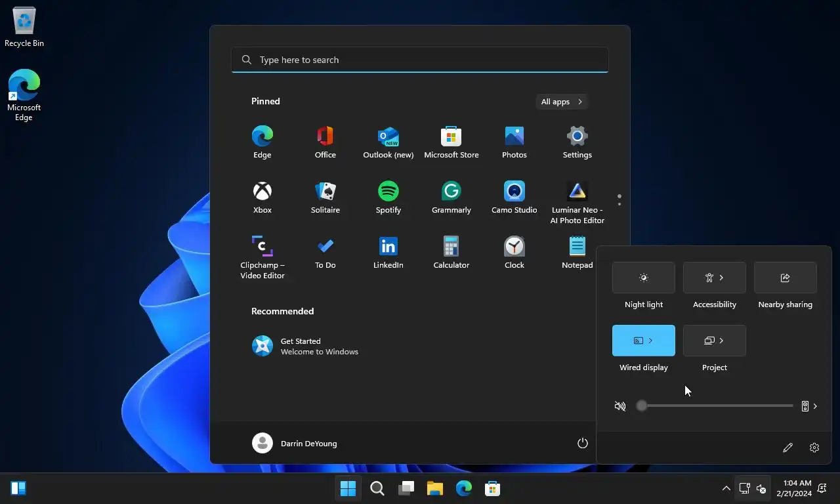Go to the next page of pinned apps dots
The width and height of the screenshot is (840, 504).
(x=619, y=204)
